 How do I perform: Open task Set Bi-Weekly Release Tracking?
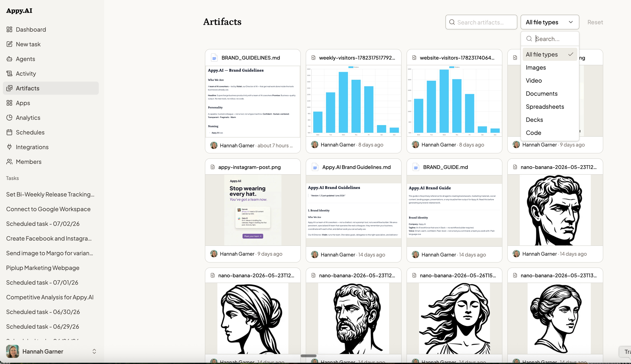point(50,194)
